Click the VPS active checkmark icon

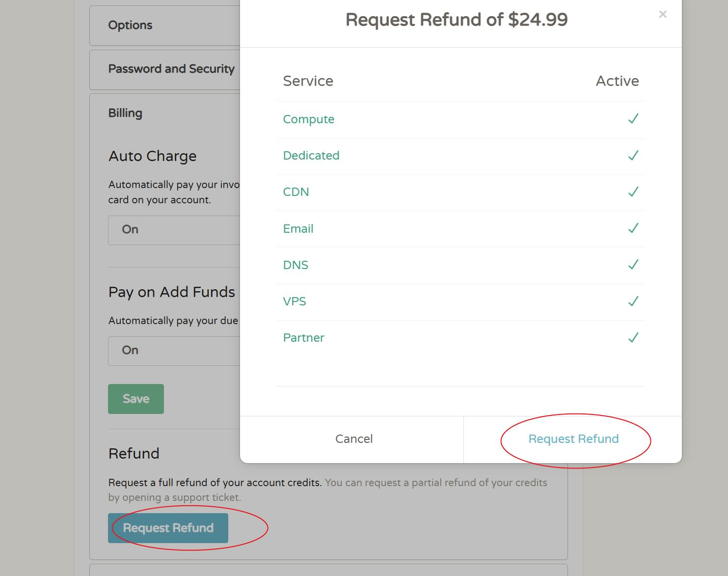pos(633,301)
